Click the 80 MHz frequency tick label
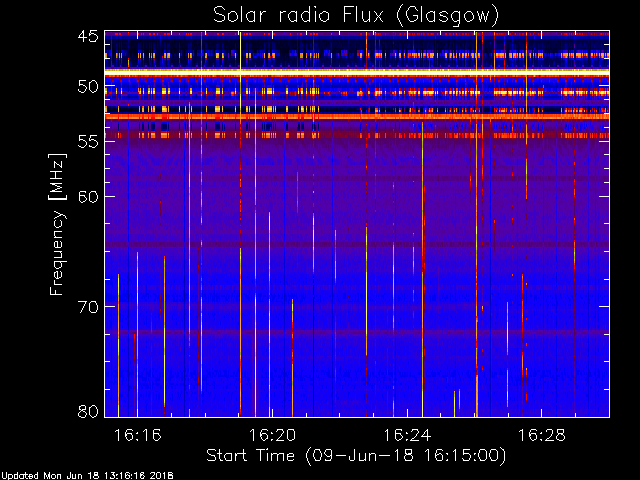The image size is (640, 480). pyautogui.click(x=88, y=411)
